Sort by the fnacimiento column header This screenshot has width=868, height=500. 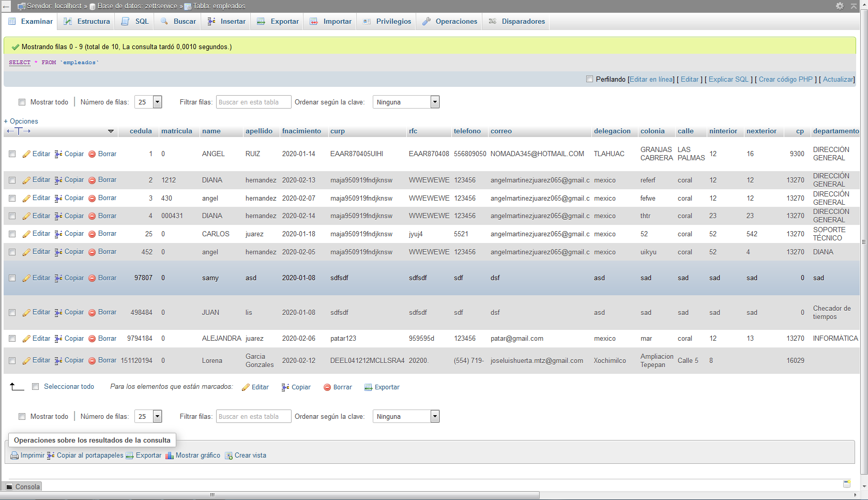coord(301,131)
